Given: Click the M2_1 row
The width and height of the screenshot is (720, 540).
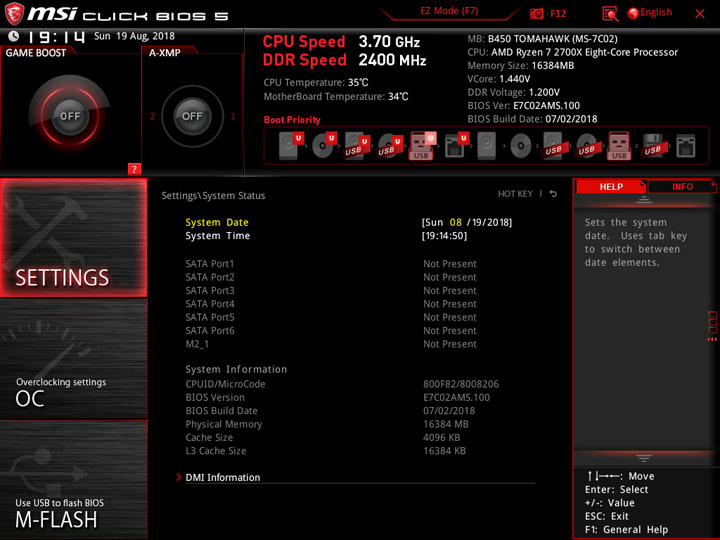Looking at the screenshot, I should [x=331, y=343].
